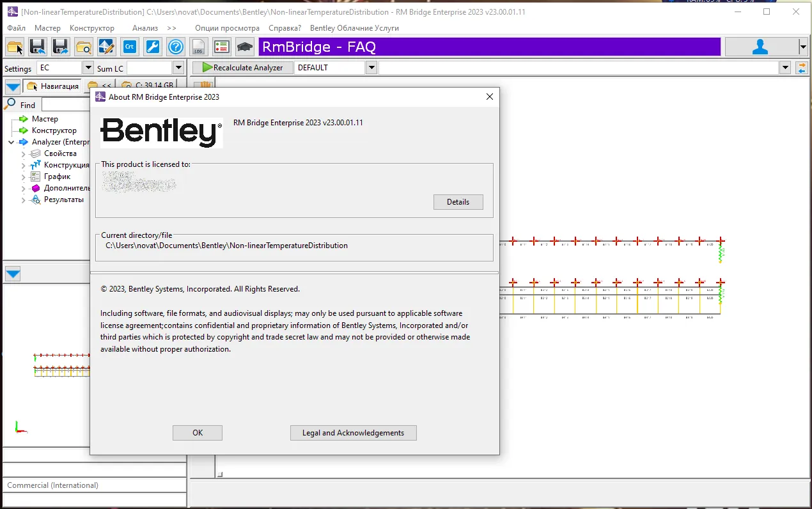Click Конструкция blue T-shapes icon in tree

[36, 165]
